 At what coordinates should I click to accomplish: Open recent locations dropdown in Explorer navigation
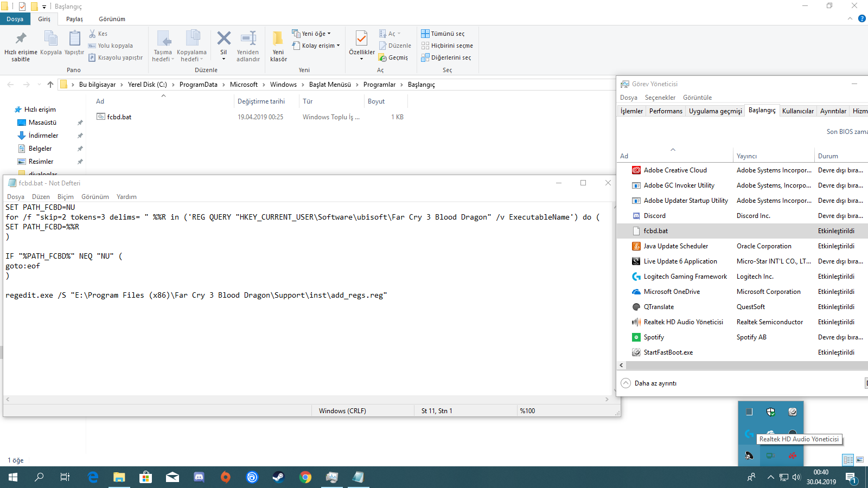point(39,85)
